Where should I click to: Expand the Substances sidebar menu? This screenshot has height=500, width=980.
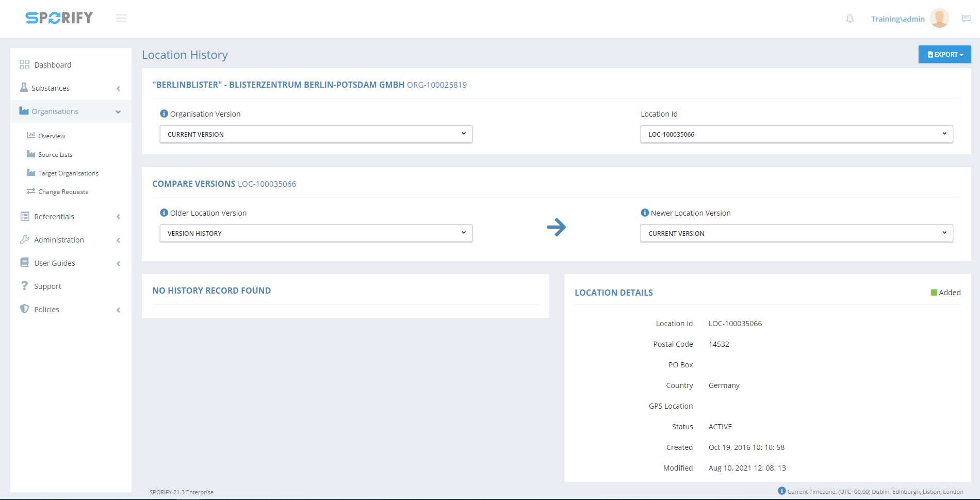click(x=71, y=88)
